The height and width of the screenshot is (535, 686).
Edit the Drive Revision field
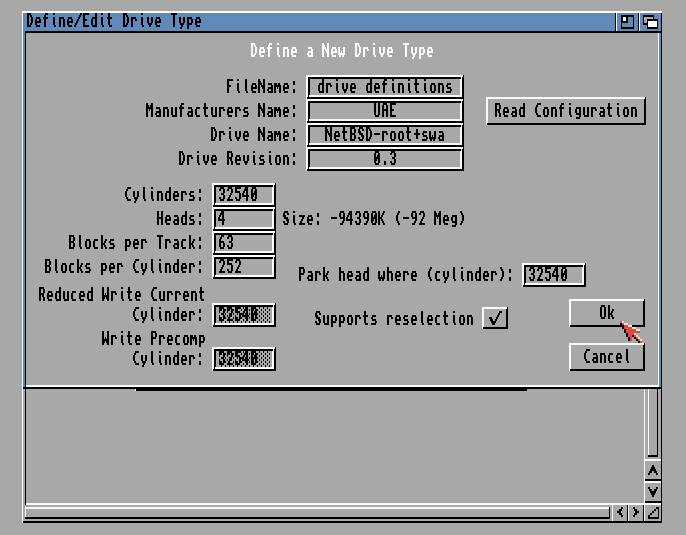[x=385, y=159]
